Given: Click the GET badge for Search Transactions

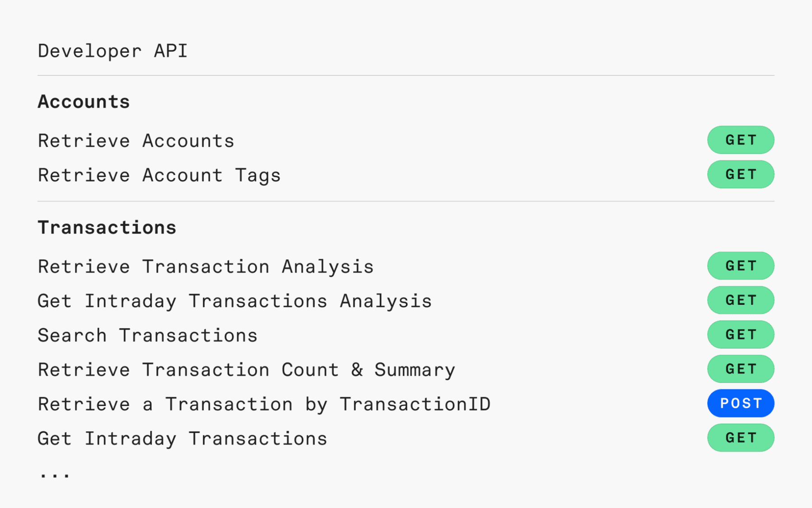Looking at the screenshot, I should (x=740, y=335).
